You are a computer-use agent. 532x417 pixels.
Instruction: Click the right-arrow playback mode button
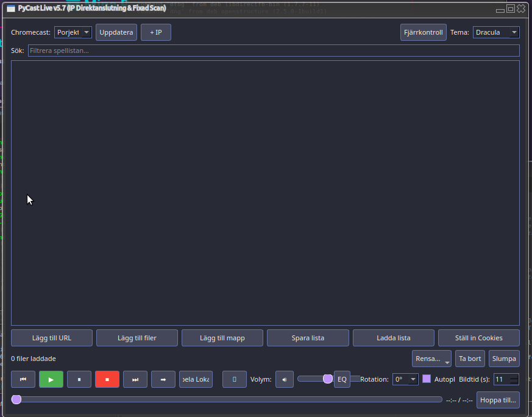pos(163,379)
